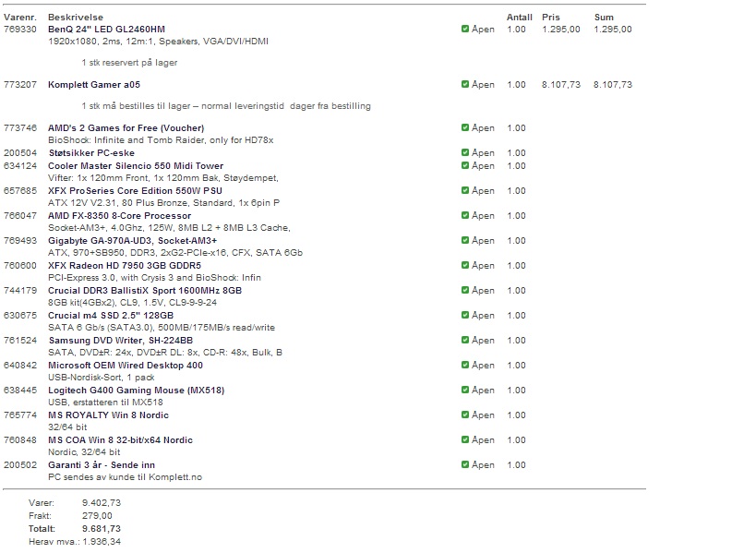The image size is (756, 553).
Task: Click the green check icon for Gigabyte GA-970A-UD3
Action: click(x=465, y=240)
